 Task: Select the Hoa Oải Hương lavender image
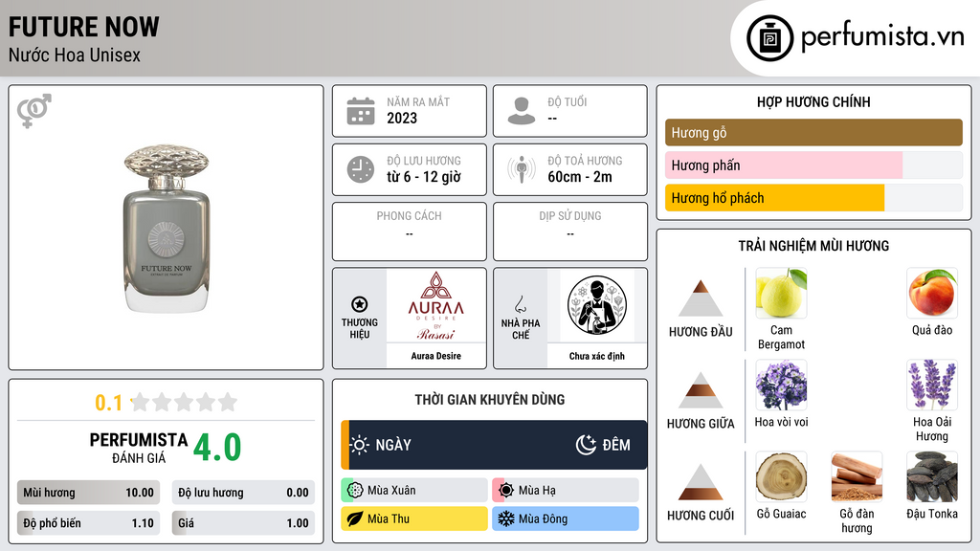tap(932, 386)
